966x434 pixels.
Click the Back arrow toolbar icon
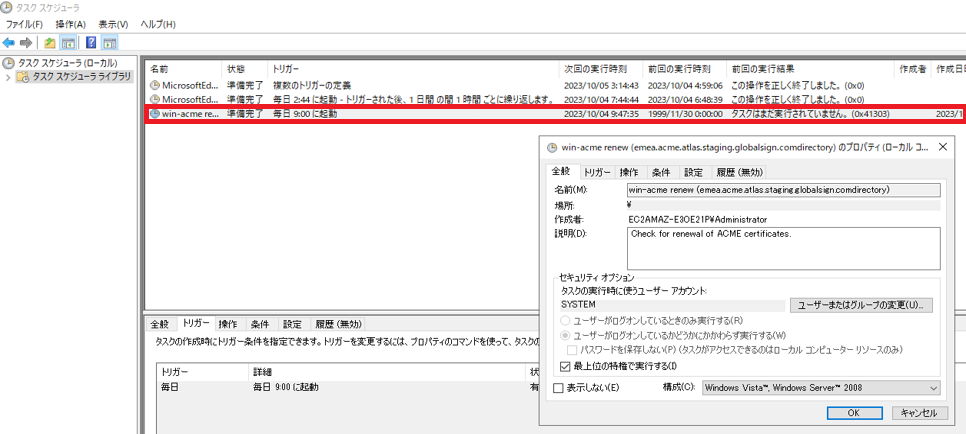coord(9,43)
